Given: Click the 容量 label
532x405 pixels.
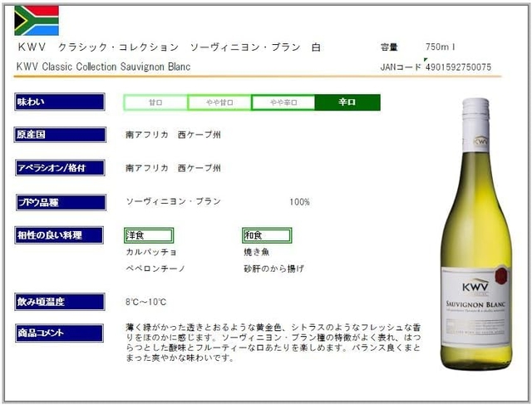Looking at the screenshot, I should point(389,47).
